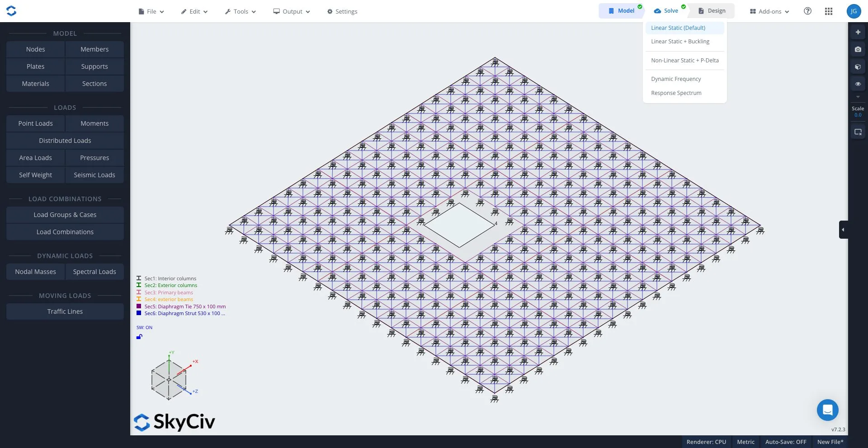Click the clear selection box icon

[858, 132]
